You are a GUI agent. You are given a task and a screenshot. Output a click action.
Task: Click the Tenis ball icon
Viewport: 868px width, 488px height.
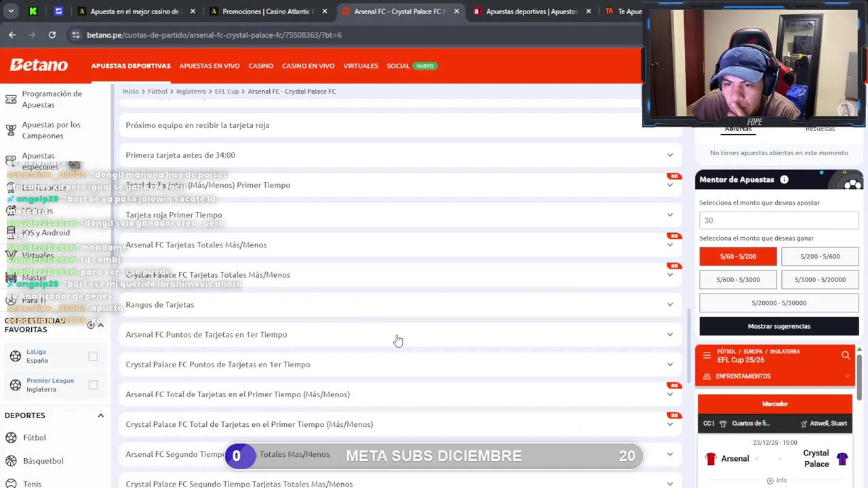11,483
